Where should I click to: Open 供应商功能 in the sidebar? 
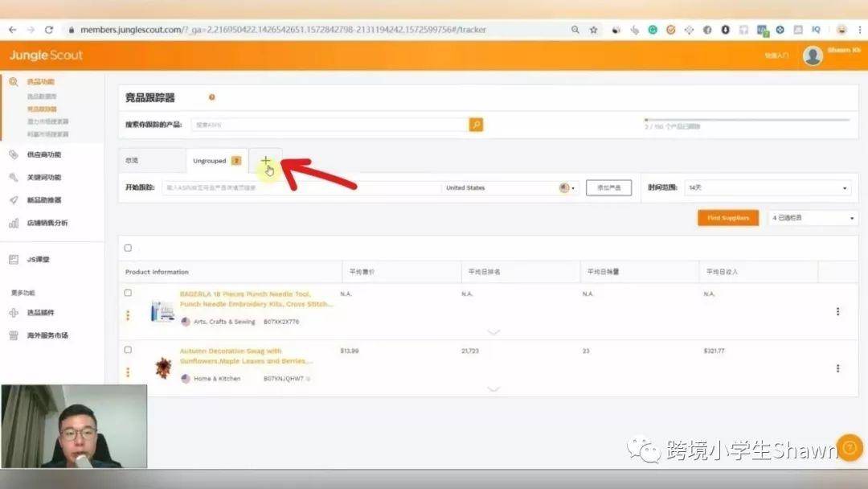43,154
